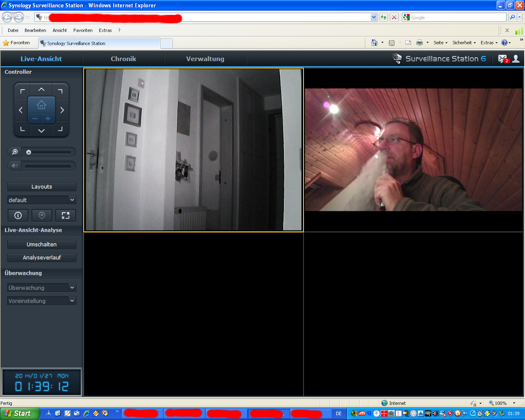Viewport: 525px width, 420px height.
Task: Click the digital zoom slider
Action: click(48, 152)
